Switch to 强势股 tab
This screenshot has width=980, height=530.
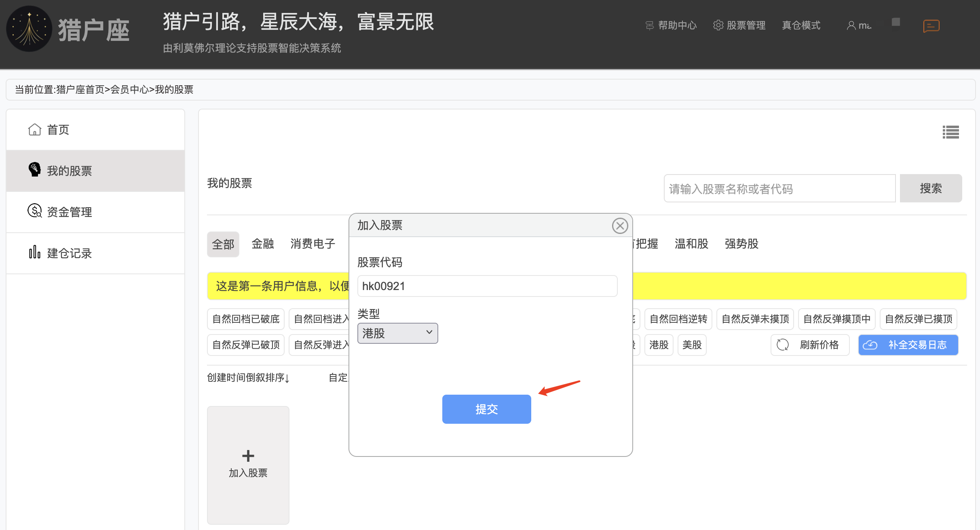coord(741,244)
